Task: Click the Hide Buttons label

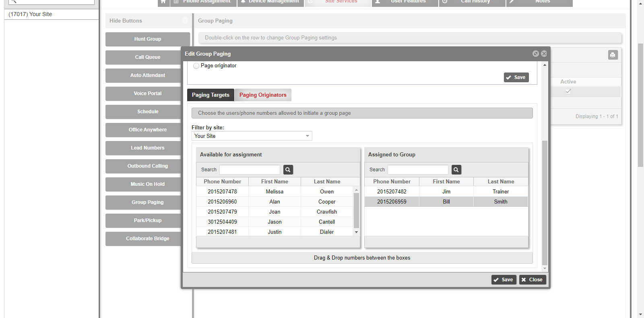Action: tap(126, 21)
